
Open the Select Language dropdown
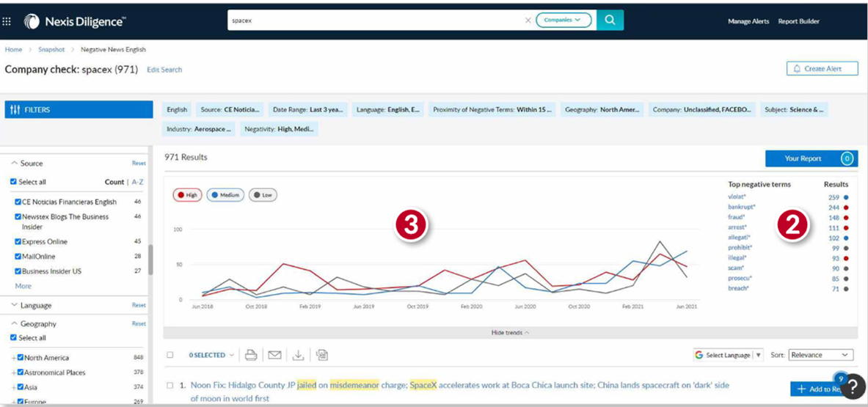click(x=729, y=355)
